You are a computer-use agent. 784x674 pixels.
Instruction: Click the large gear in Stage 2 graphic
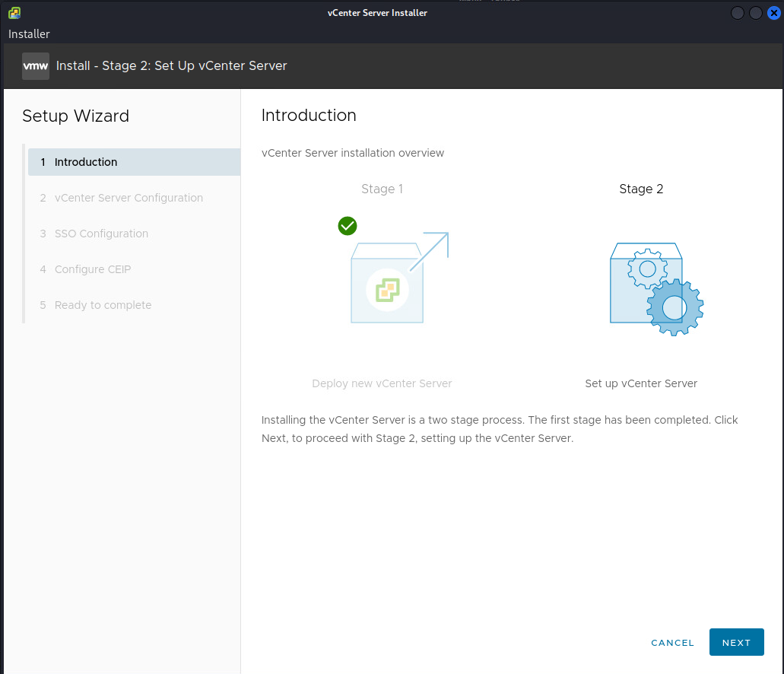click(x=674, y=307)
